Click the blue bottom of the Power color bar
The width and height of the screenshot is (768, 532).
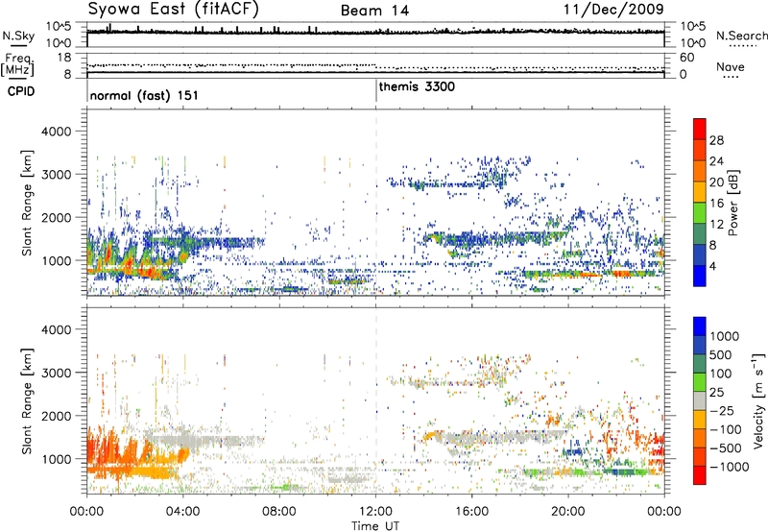[x=700, y=276]
